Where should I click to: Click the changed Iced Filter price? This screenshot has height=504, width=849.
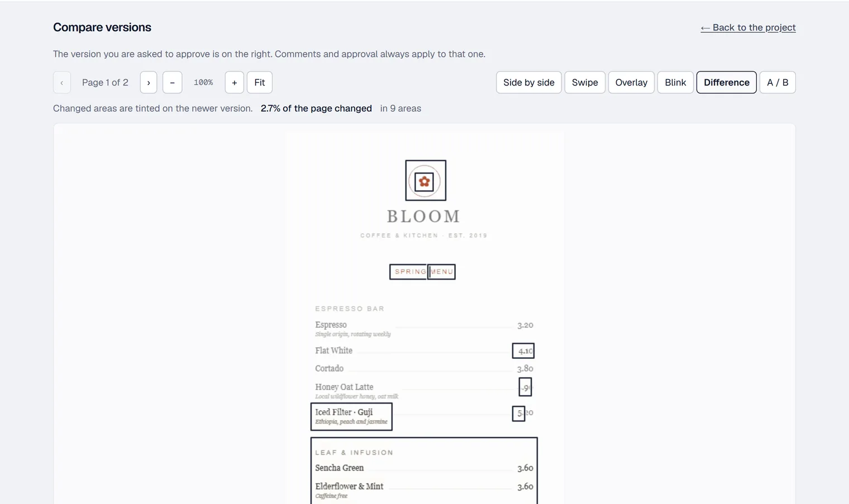519,414
